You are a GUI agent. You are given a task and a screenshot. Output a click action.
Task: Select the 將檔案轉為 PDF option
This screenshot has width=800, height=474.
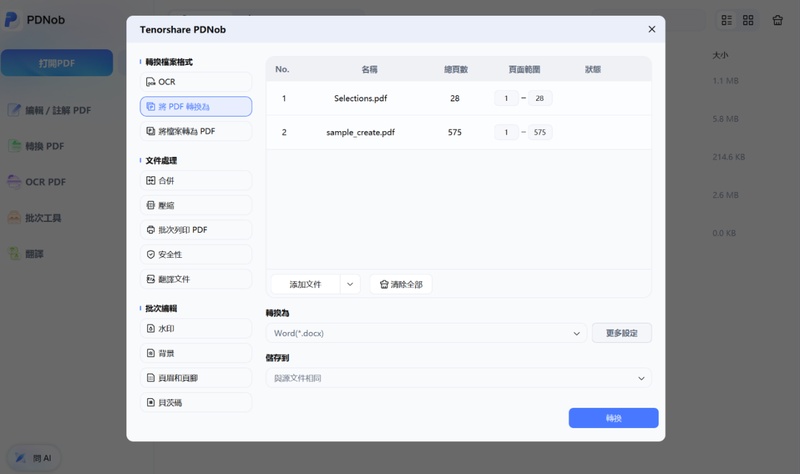pos(196,131)
